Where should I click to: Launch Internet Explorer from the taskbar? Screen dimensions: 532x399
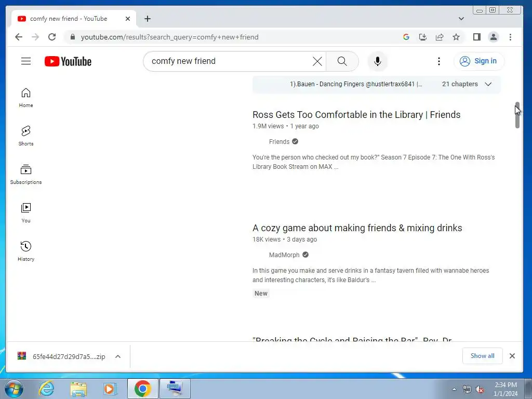46,389
